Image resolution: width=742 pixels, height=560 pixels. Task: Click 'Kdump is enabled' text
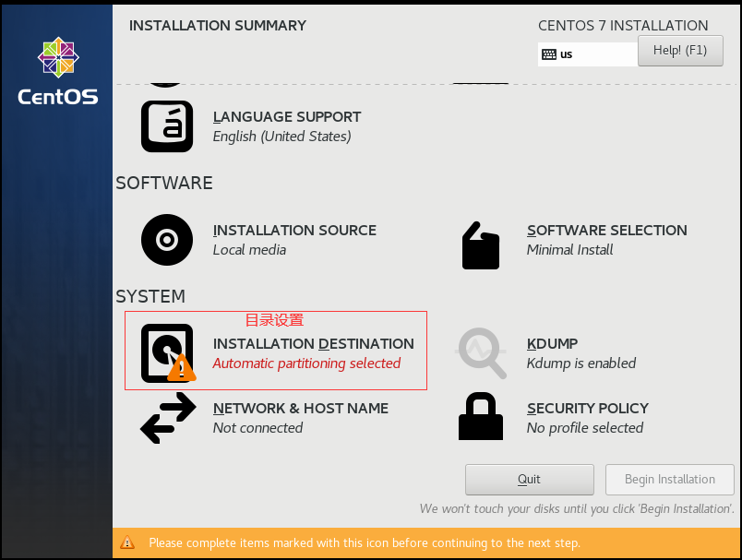pyautogui.click(x=581, y=363)
